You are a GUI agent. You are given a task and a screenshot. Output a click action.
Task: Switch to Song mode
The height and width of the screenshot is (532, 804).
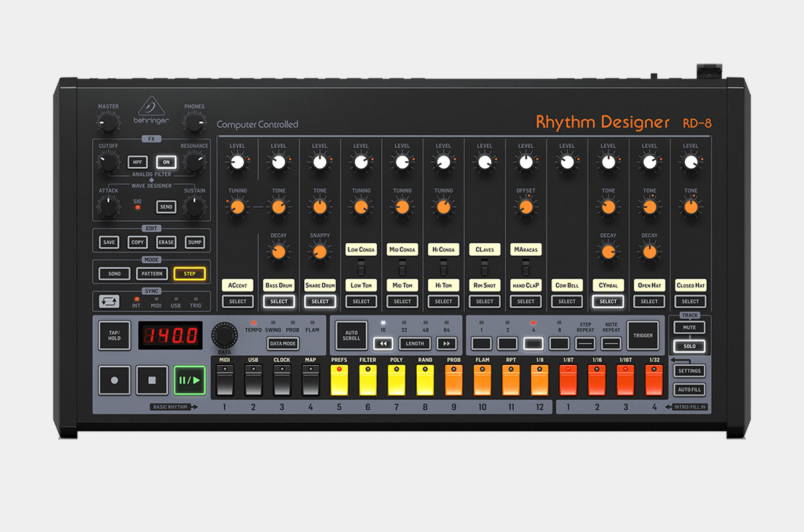coord(115,273)
